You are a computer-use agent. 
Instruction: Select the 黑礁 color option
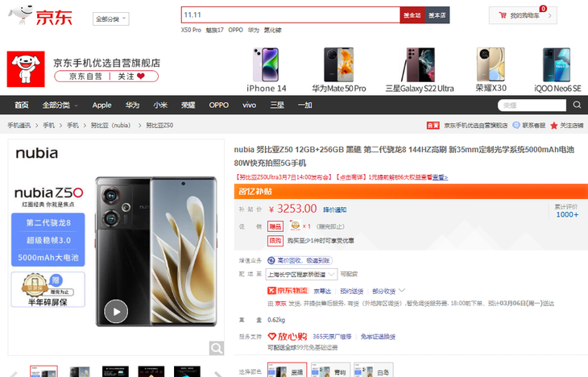tap(288, 371)
